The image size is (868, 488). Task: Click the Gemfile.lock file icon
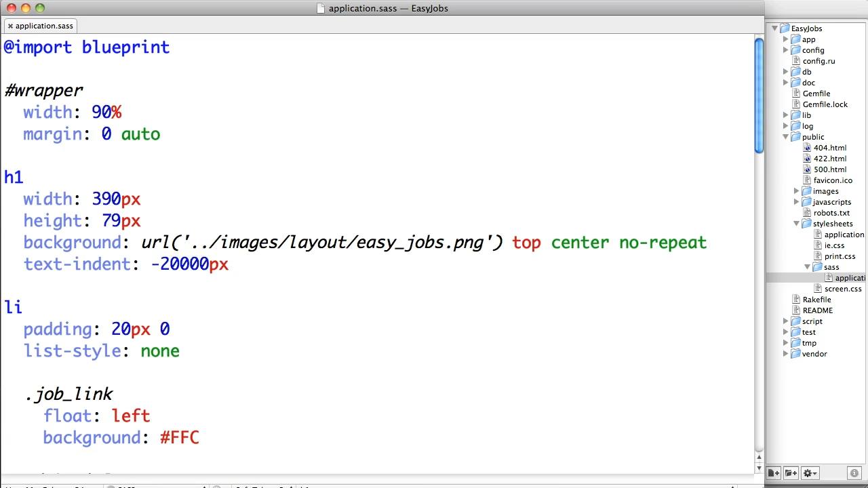point(797,104)
